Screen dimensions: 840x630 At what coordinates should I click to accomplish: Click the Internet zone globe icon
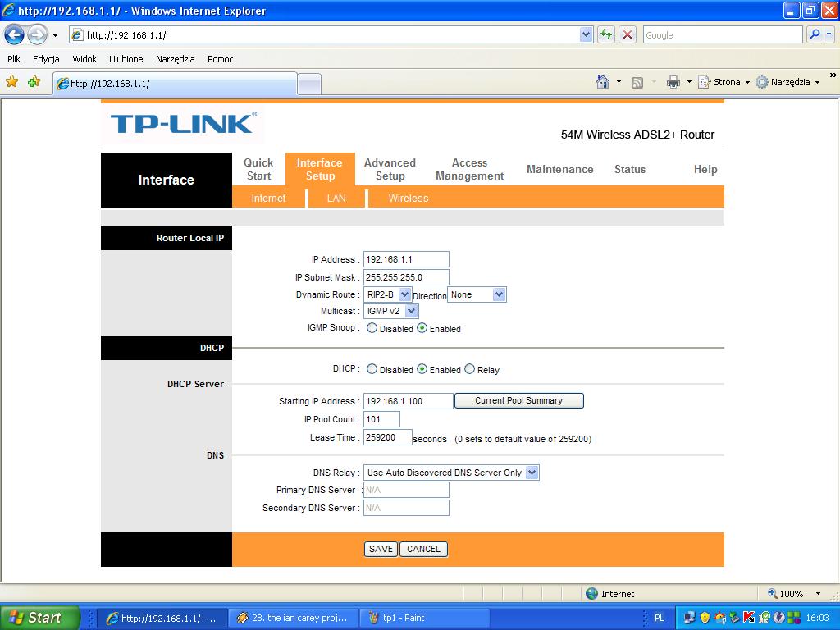(x=591, y=594)
